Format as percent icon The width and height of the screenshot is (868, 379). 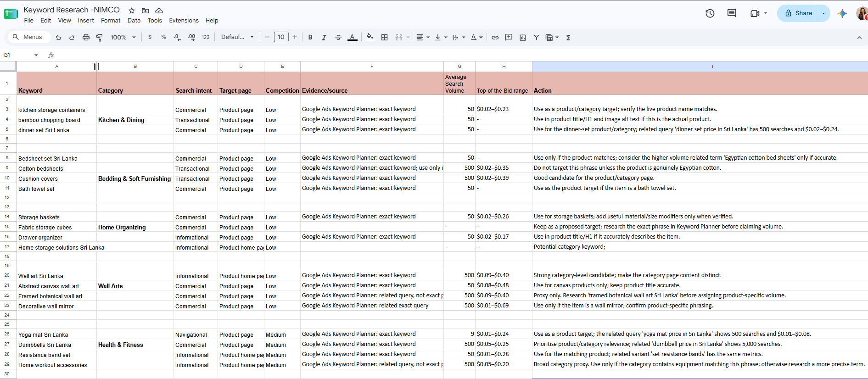(164, 37)
